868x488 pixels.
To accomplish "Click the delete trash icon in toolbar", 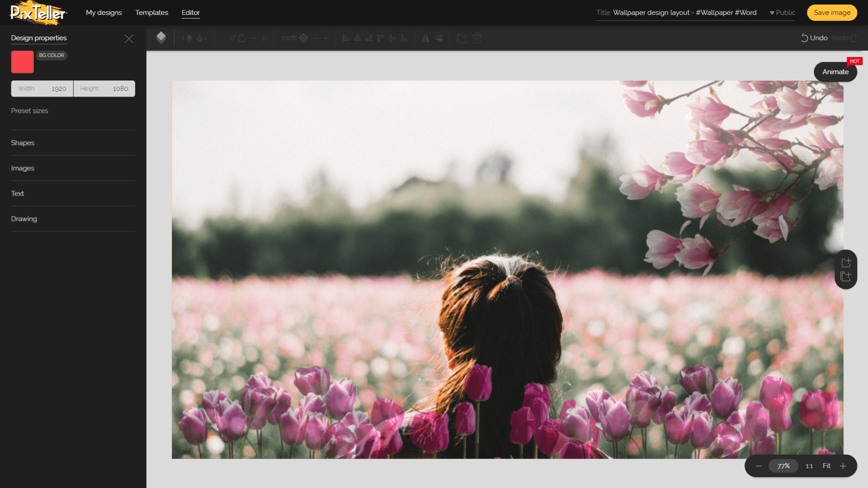I will click(x=477, y=38).
